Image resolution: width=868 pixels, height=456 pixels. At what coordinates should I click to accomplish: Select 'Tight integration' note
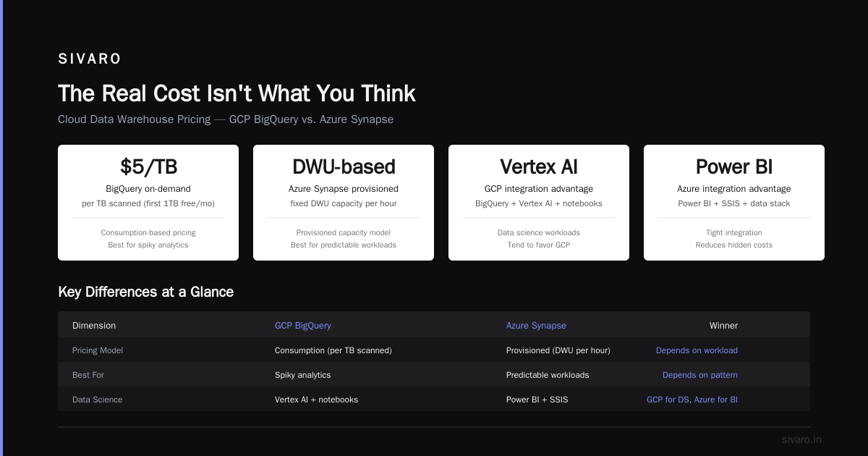point(734,232)
